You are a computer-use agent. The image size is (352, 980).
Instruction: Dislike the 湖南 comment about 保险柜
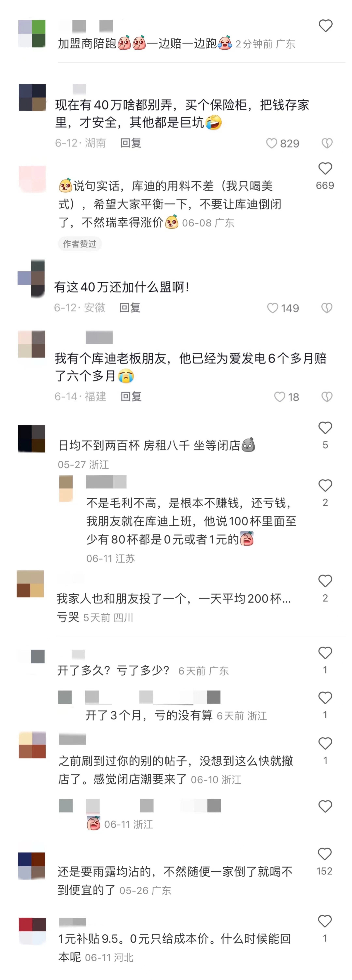pos(327,143)
